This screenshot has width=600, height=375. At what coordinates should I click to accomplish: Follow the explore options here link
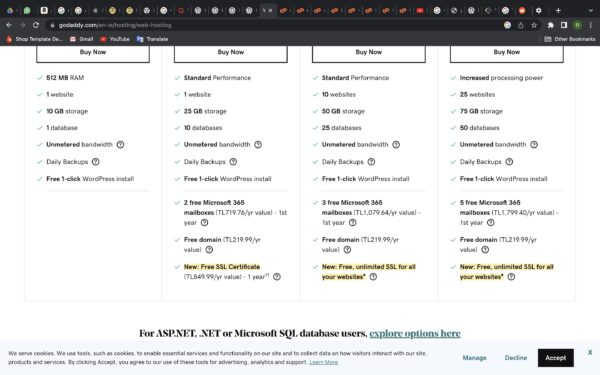415,333
